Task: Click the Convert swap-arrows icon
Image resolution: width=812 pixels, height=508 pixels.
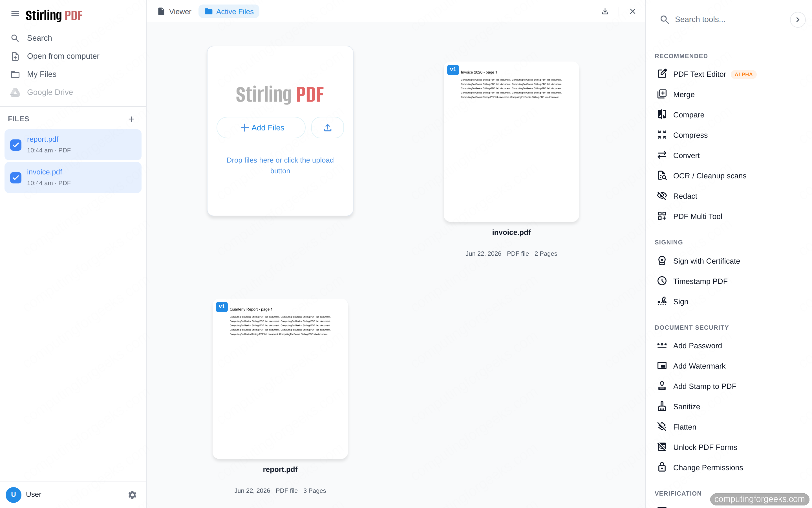Action: (x=662, y=155)
